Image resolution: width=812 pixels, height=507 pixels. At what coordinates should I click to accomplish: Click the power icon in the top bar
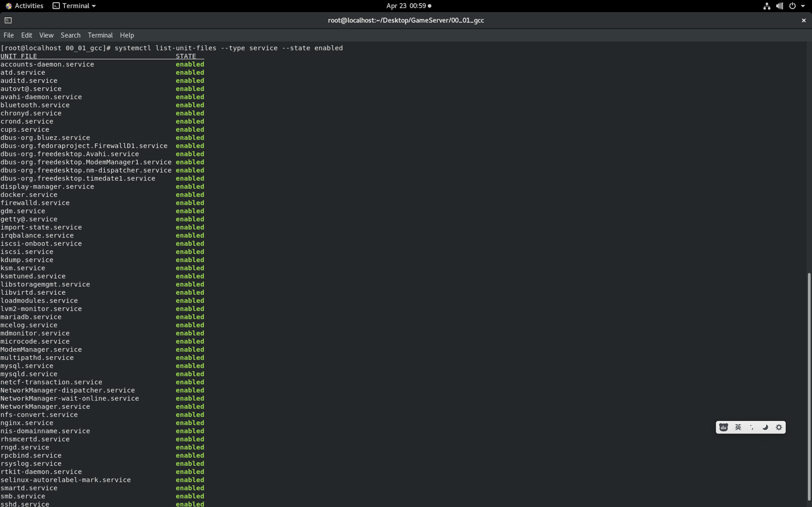click(x=793, y=6)
